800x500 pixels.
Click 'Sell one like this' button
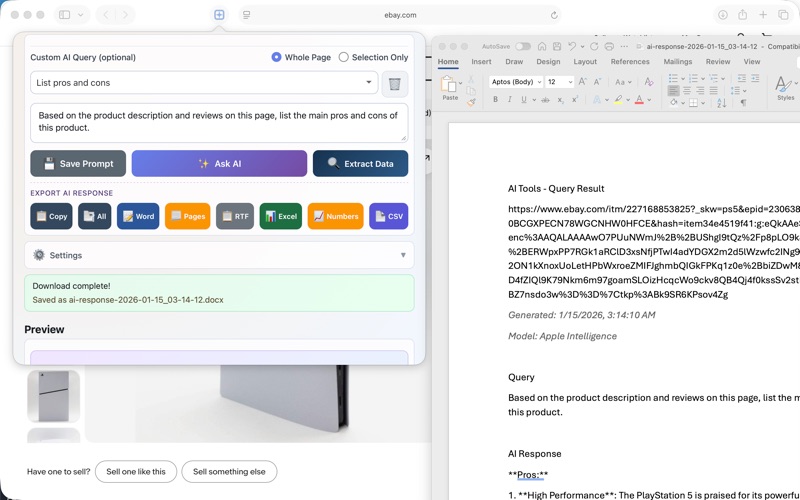136,471
